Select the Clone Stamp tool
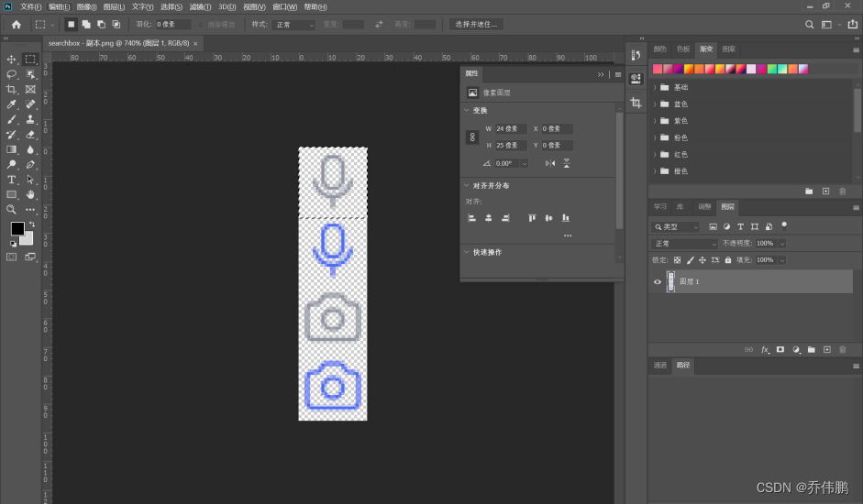Viewport: 863px width, 504px height. (x=30, y=119)
